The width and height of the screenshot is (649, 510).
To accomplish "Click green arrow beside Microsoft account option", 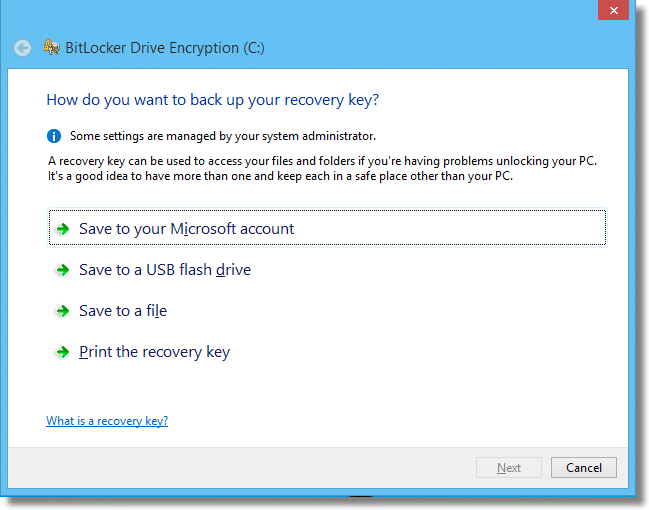I will (62, 229).
